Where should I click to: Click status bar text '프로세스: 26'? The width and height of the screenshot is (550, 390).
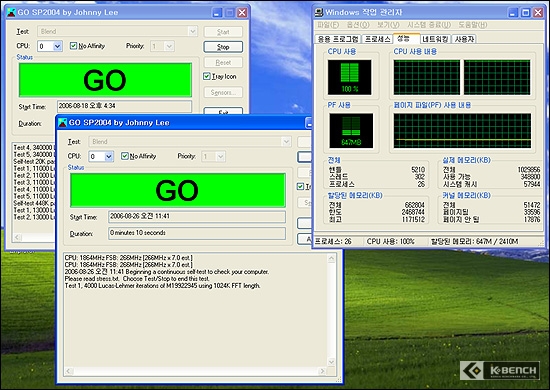(x=333, y=241)
